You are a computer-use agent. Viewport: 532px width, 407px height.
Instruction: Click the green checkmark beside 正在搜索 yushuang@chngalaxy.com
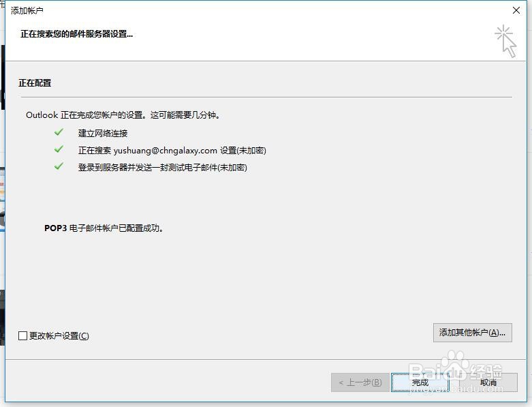[59, 149]
